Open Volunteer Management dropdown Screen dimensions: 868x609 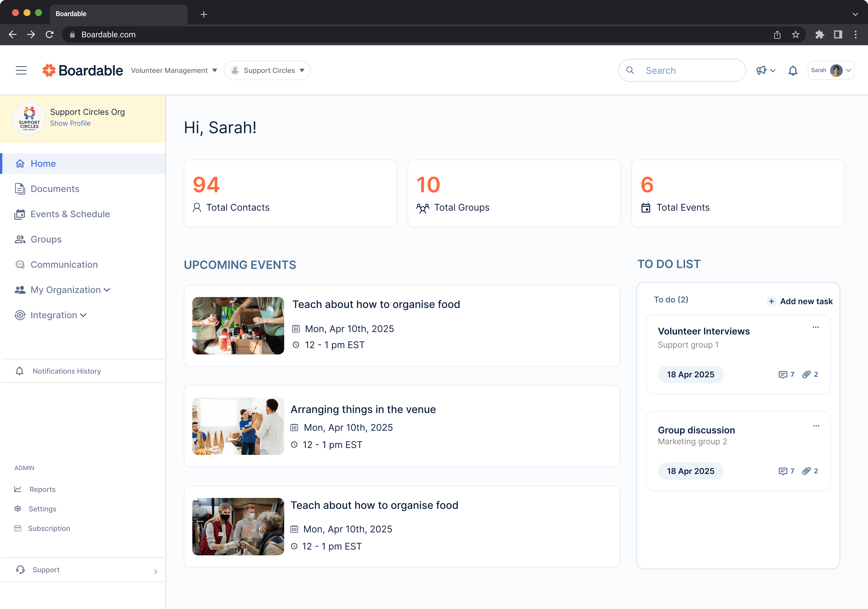[174, 70]
